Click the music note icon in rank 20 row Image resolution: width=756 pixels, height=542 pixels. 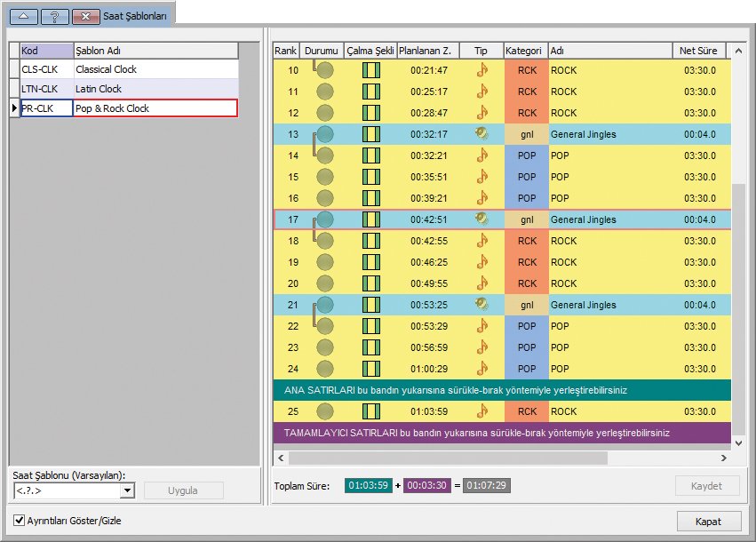pos(481,283)
